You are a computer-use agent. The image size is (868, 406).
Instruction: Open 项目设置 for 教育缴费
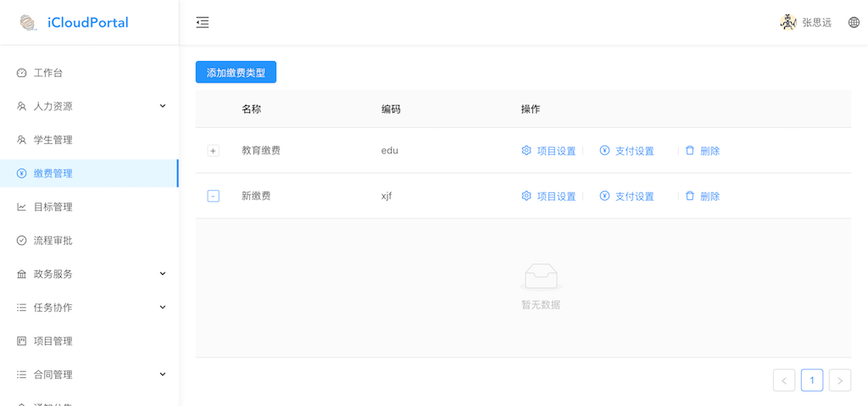pyautogui.click(x=556, y=151)
